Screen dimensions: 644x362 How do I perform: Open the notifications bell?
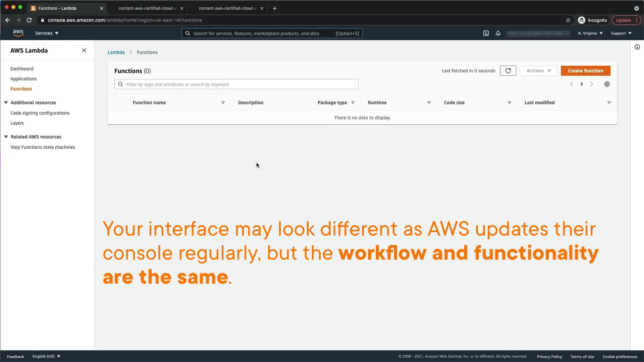pyautogui.click(x=498, y=33)
